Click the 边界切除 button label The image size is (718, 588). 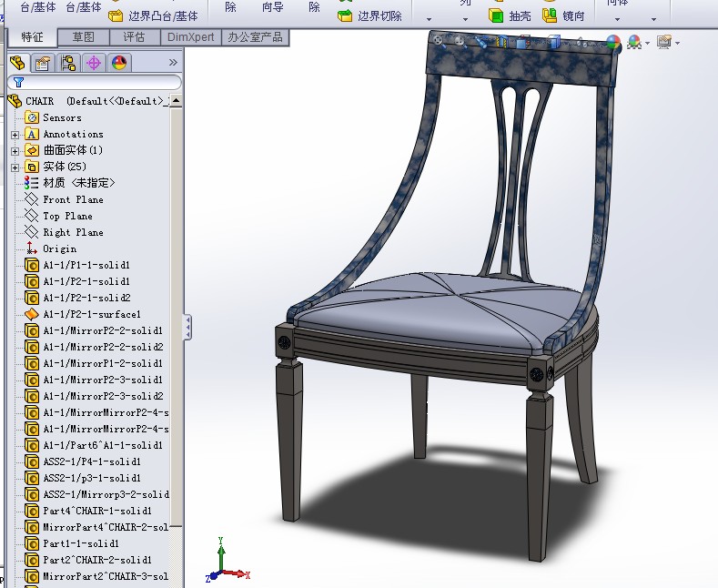click(379, 16)
